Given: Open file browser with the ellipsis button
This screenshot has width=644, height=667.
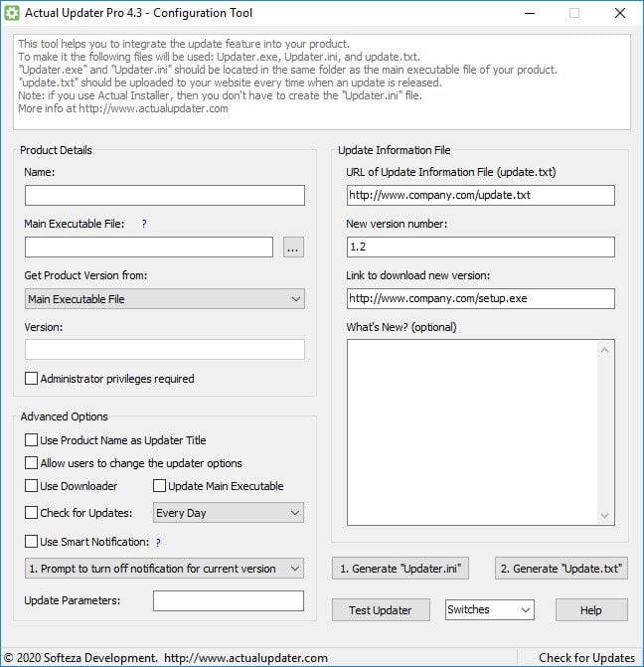Looking at the screenshot, I should click(293, 248).
